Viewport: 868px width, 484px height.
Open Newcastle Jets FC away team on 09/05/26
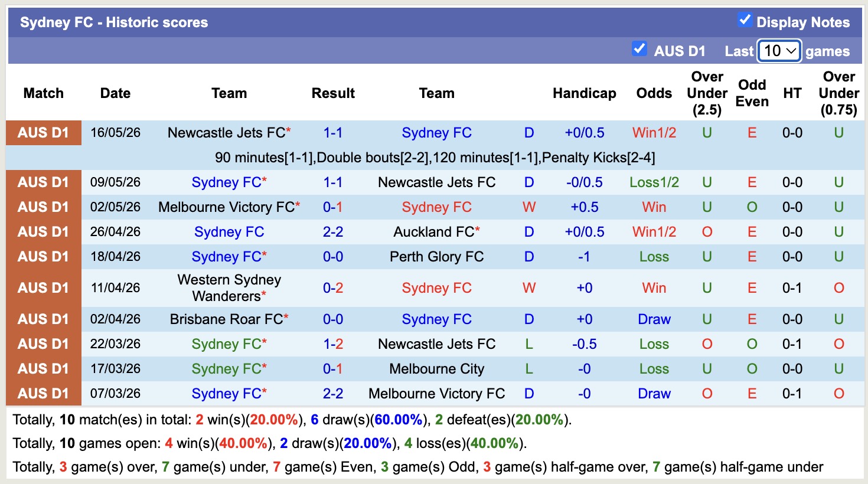pos(437,182)
